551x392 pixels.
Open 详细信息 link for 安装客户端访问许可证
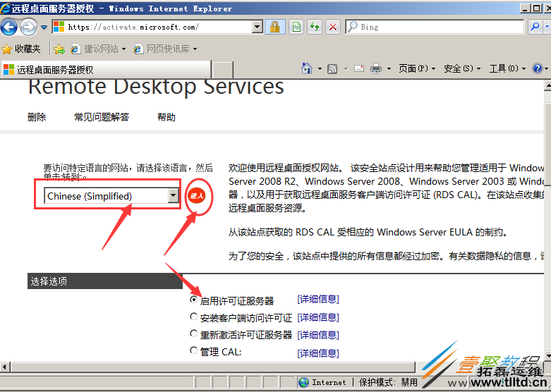tap(318, 317)
